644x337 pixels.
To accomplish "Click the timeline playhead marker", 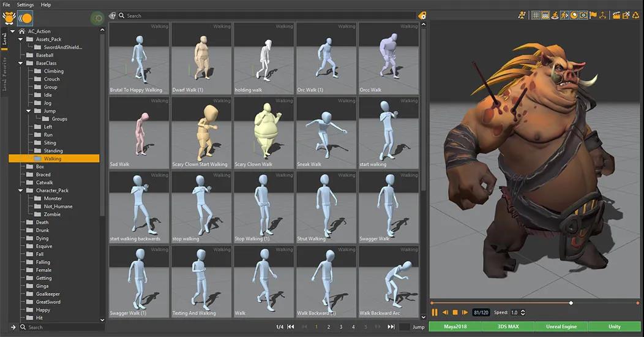I will point(571,303).
